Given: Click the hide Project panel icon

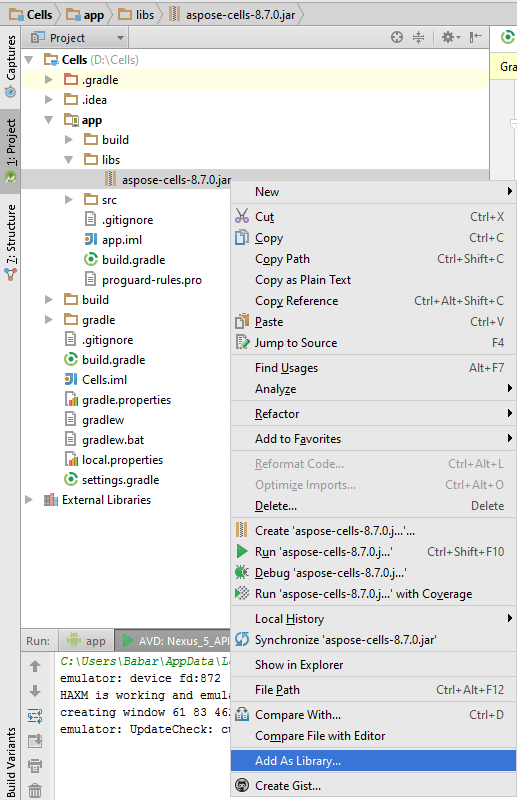Looking at the screenshot, I should coord(476,37).
